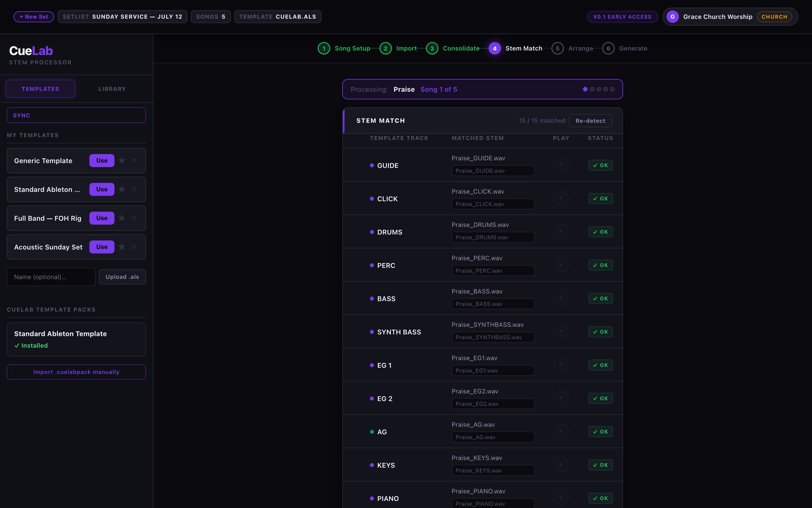Select step 4 Stem Match
The image size is (812, 508).
[x=515, y=48]
